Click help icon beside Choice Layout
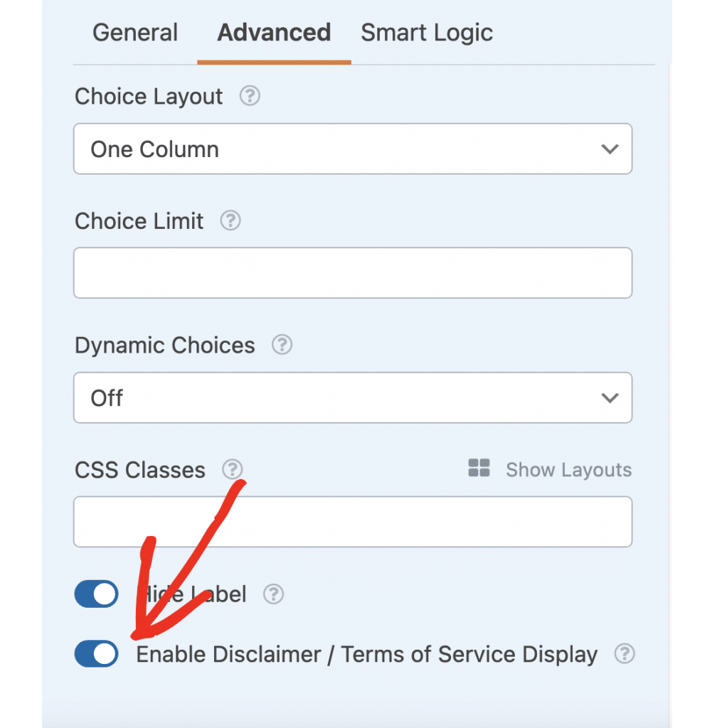Screen dimensions: 722x728 (250, 96)
